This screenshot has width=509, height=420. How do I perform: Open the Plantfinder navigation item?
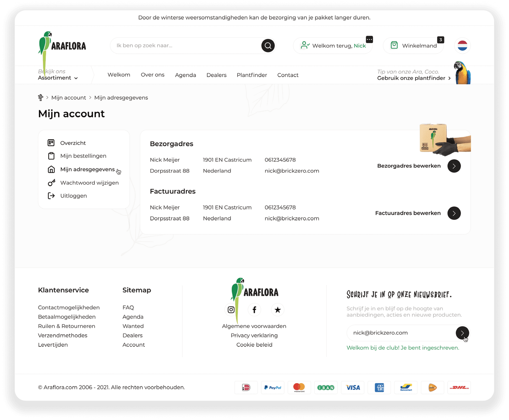(x=252, y=75)
